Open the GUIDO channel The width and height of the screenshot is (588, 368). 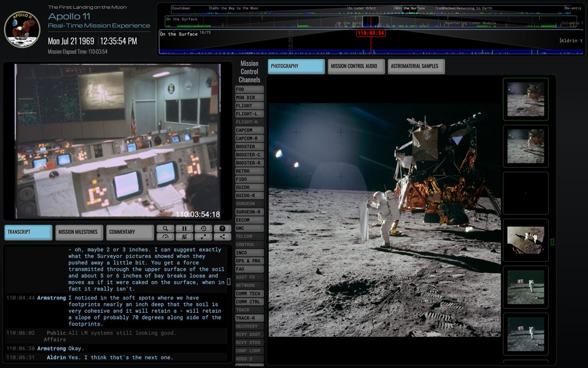[249, 188]
